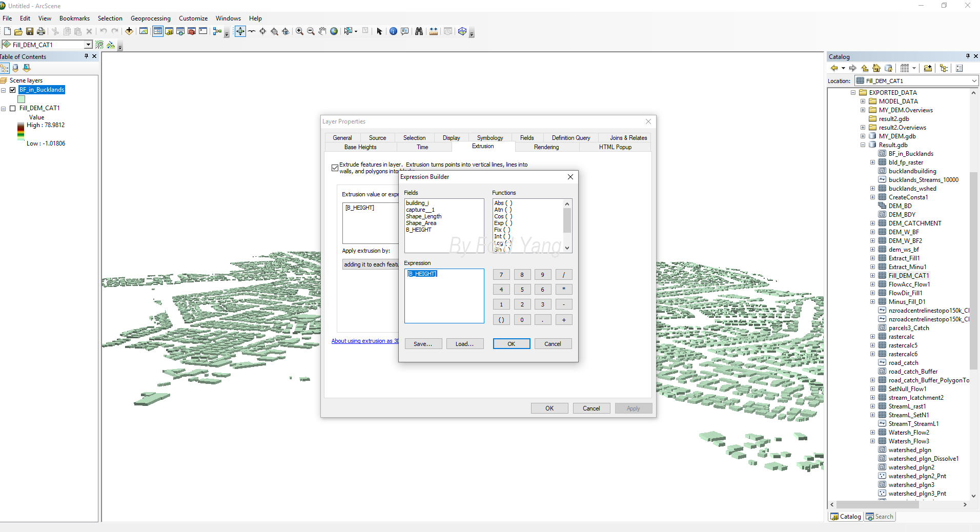
Task: Select the Center on Target tool
Action: pos(263,31)
